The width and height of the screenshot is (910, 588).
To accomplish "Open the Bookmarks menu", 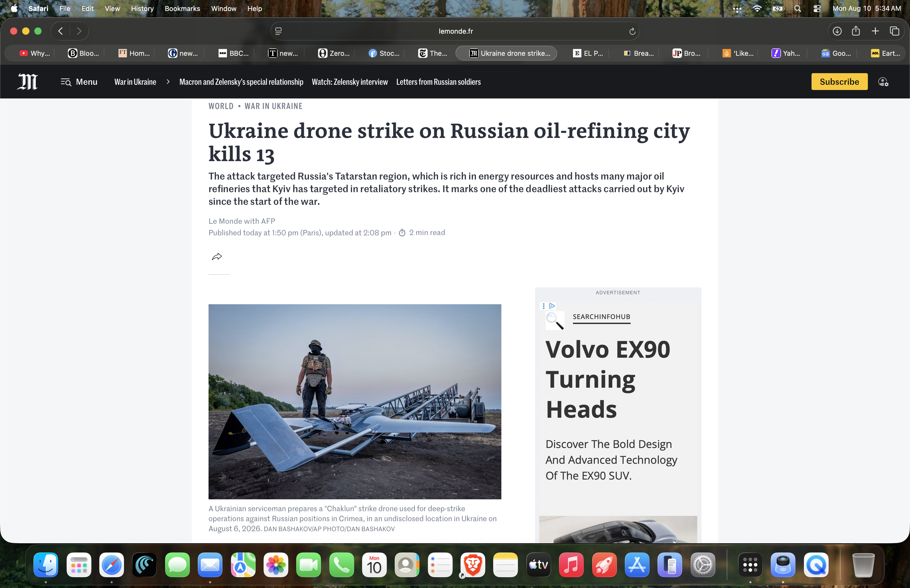I will (182, 8).
